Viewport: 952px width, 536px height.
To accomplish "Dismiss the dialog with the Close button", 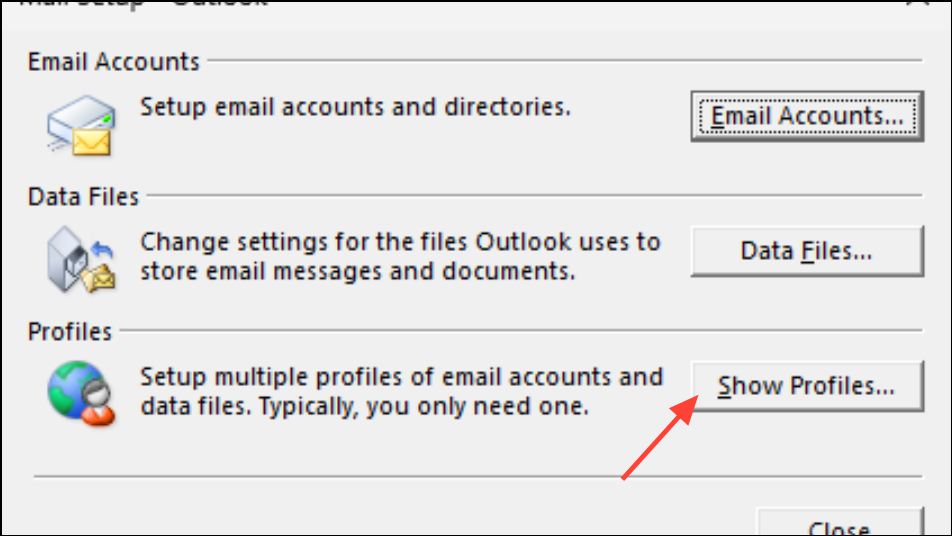I will tap(840, 523).
